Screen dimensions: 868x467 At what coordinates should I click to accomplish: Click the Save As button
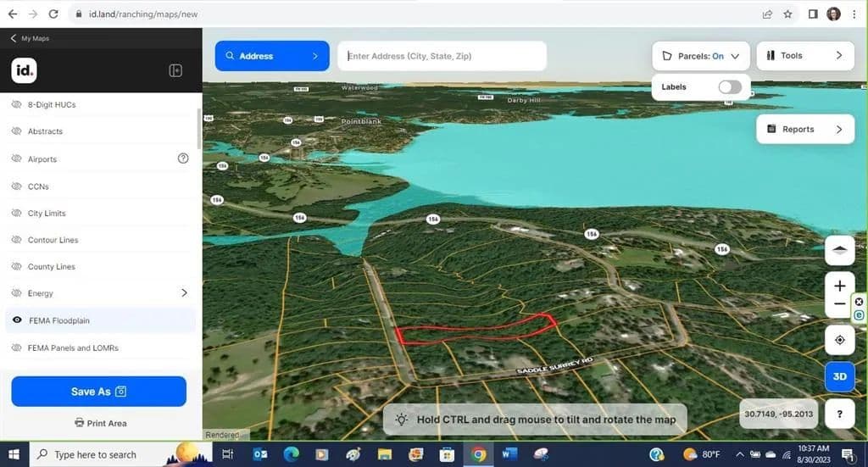(98, 392)
